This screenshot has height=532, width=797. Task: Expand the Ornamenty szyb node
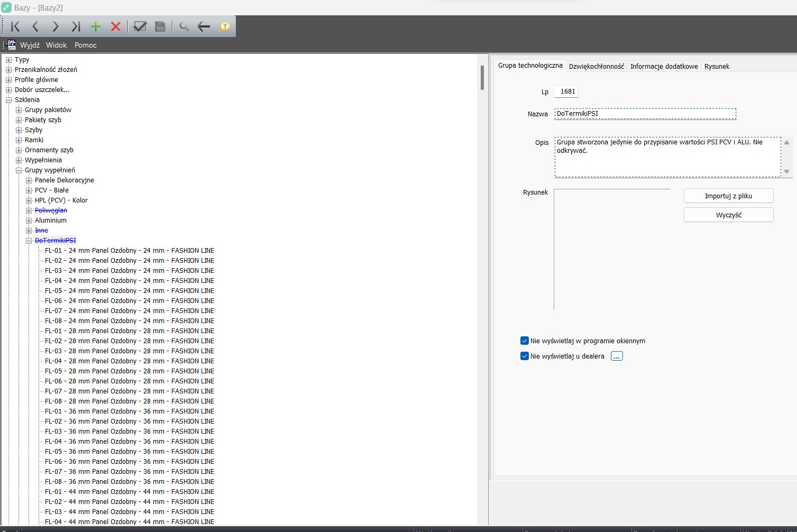tap(19, 150)
